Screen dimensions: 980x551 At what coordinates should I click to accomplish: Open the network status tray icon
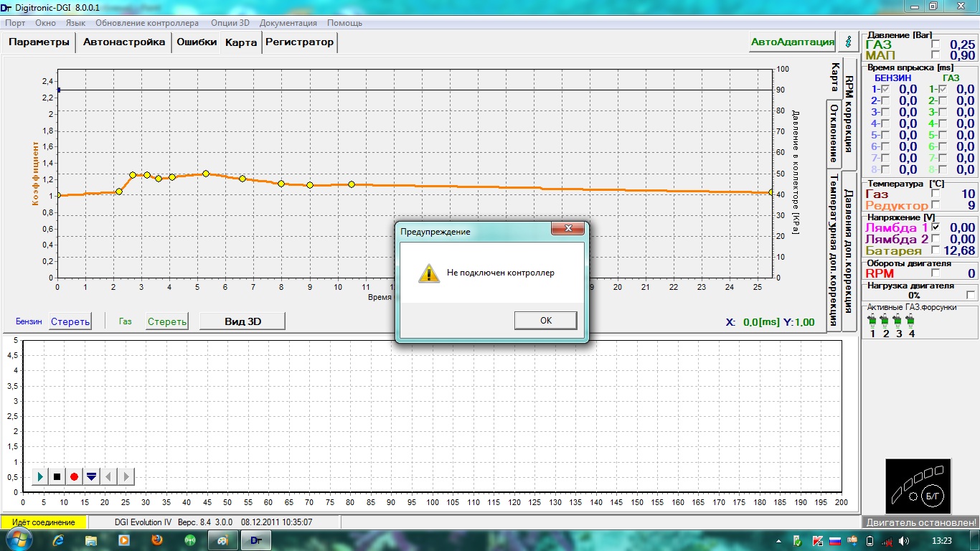(887, 540)
